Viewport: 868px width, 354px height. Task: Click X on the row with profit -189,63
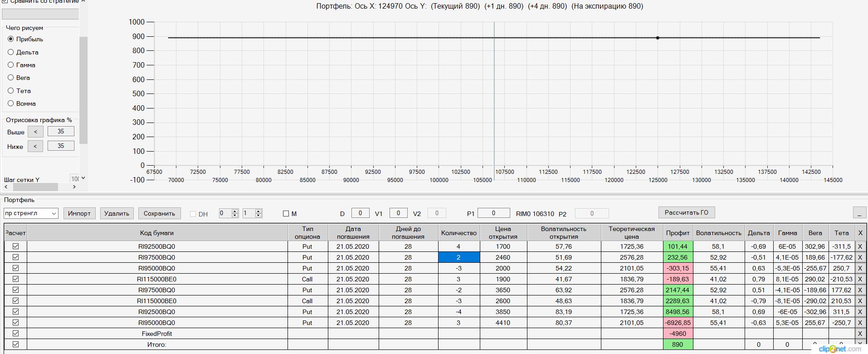[860, 279]
